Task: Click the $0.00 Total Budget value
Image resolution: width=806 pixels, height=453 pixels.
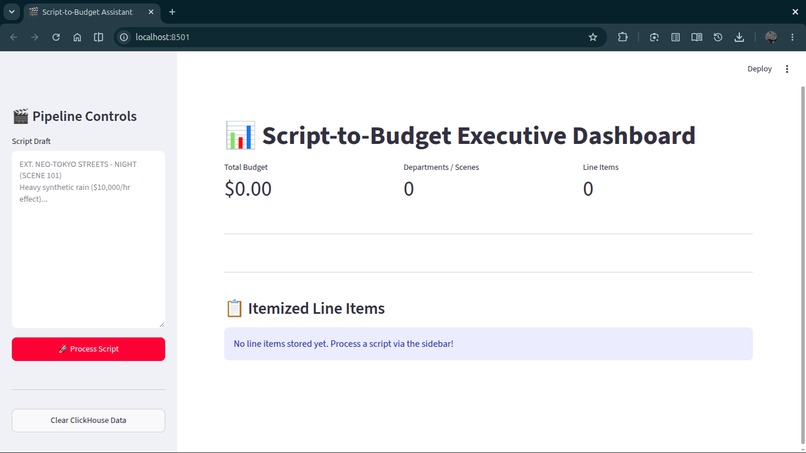Action: click(x=248, y=189)
